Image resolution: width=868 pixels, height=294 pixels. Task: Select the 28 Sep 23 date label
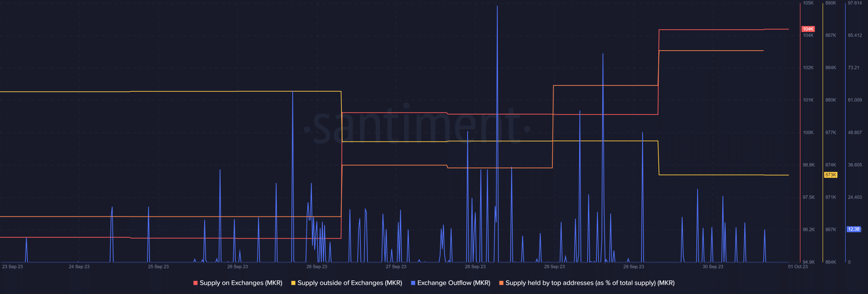(x=475, y=267)
